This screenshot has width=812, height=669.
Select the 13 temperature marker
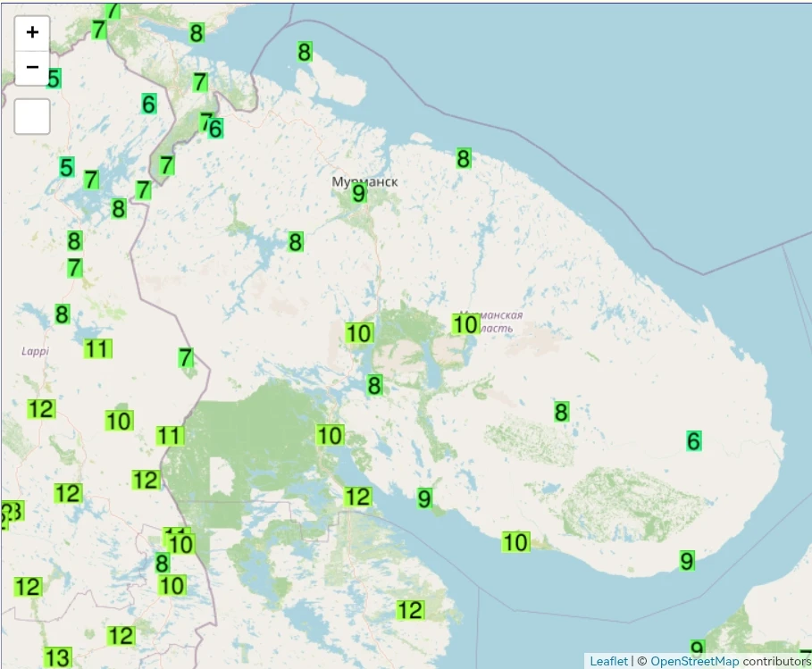coord(57,658)
